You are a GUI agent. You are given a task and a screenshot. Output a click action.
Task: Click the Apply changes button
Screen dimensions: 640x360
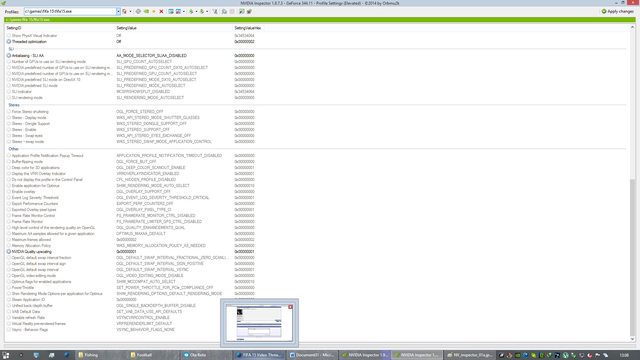click(618, 11)
